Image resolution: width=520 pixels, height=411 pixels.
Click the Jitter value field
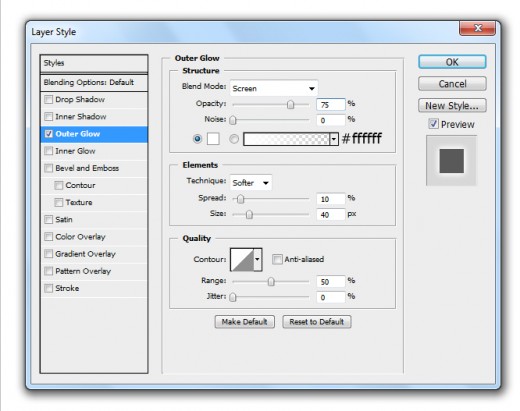coord(331,297)
